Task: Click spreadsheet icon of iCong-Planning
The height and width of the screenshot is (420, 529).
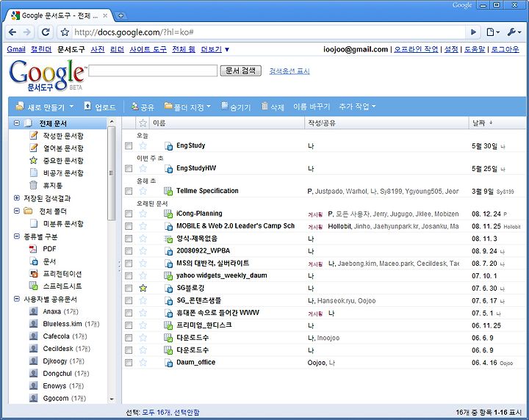Action: (168, 214)
